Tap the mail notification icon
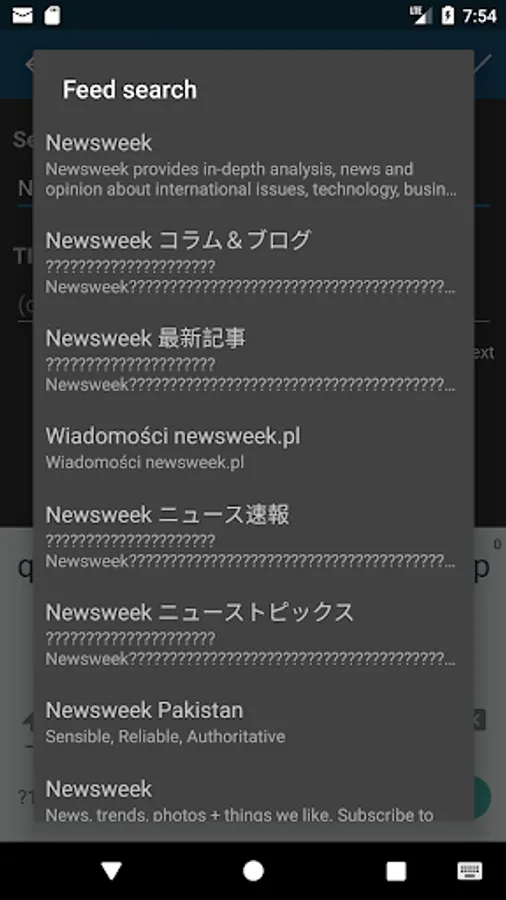The width and height of the screenshot is (506, 900). [x=22, y=15]
